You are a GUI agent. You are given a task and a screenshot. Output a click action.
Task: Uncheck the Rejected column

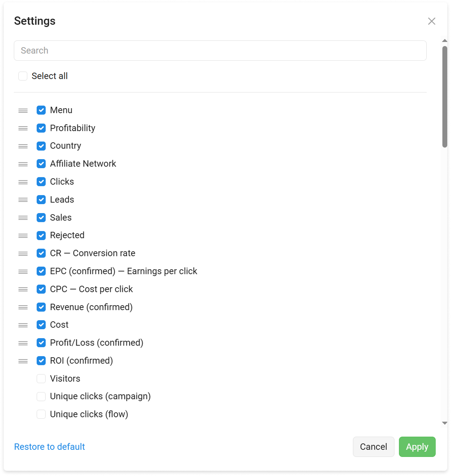click(41, 235)
